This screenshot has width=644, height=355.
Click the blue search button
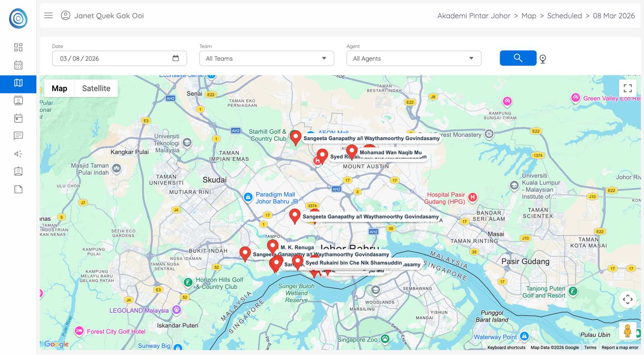(518, 58)
